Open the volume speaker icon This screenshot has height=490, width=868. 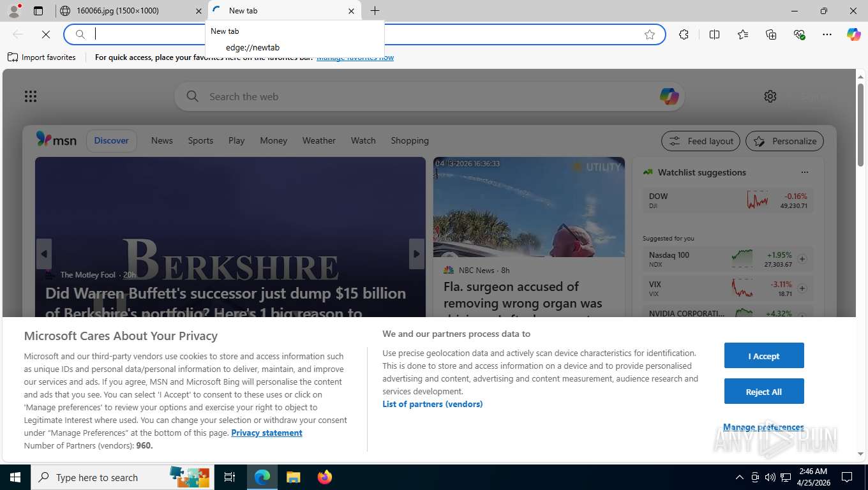pos(770,477)
